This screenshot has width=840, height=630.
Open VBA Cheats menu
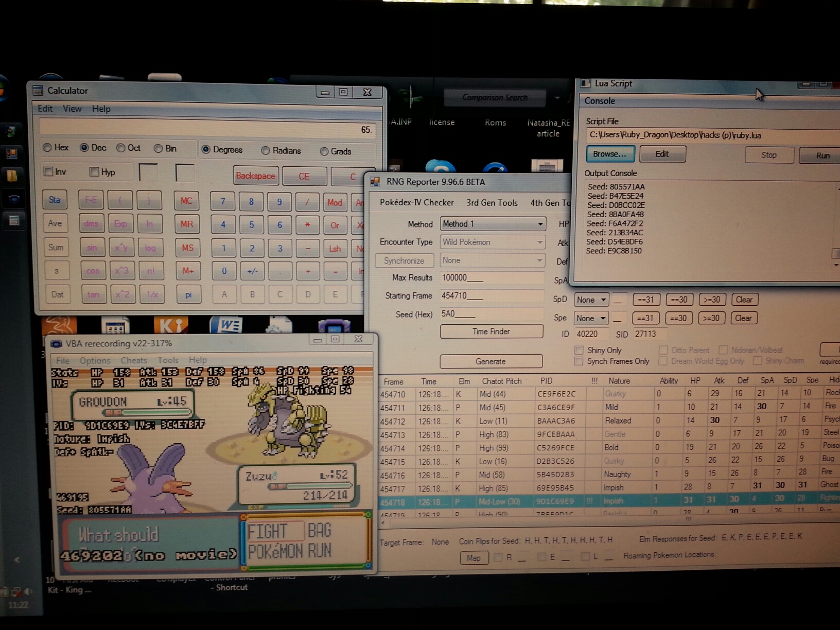(134, 360)
